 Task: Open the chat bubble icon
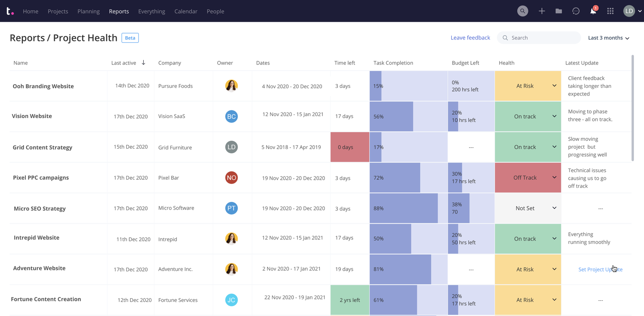coord(576,11)
